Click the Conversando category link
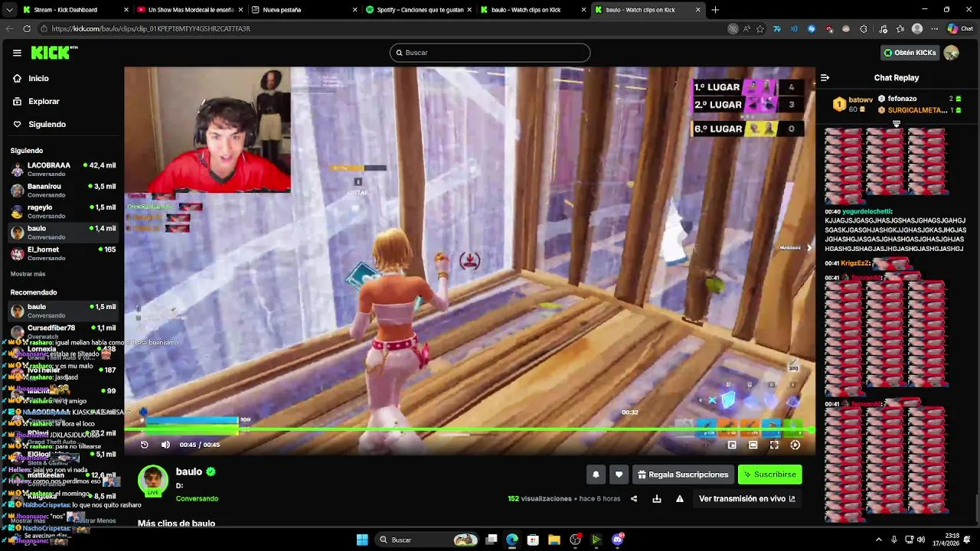The image size is (980, 551). [197, 499]
